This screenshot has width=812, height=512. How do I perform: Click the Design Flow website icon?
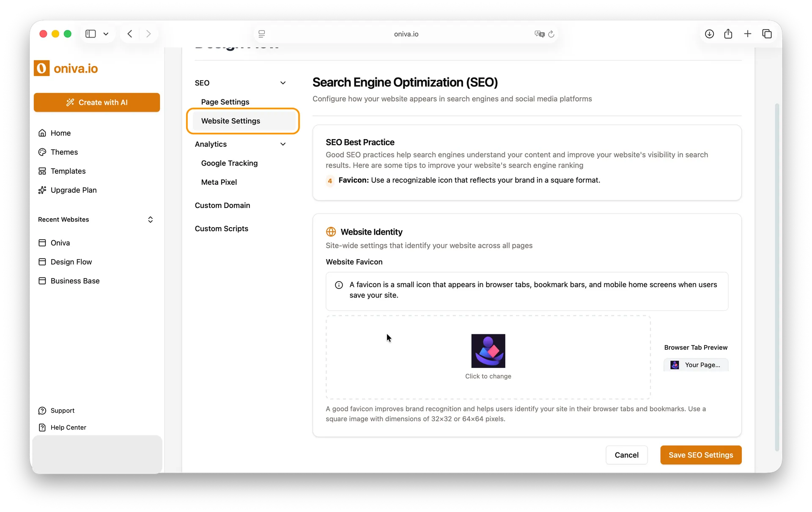(43, 262)
